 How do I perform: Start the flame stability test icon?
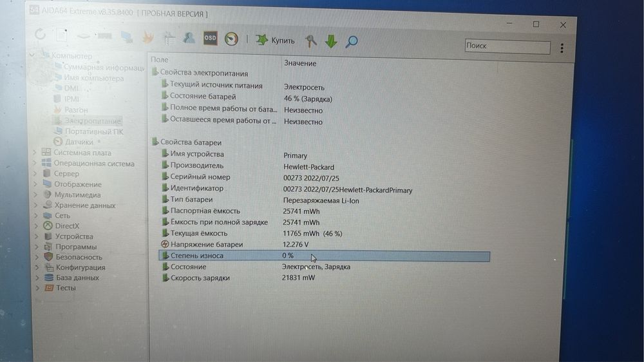148,37
